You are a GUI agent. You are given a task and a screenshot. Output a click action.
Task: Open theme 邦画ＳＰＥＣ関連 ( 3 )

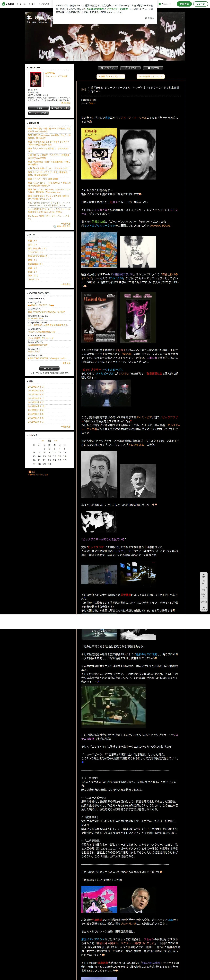pos(38,256)
